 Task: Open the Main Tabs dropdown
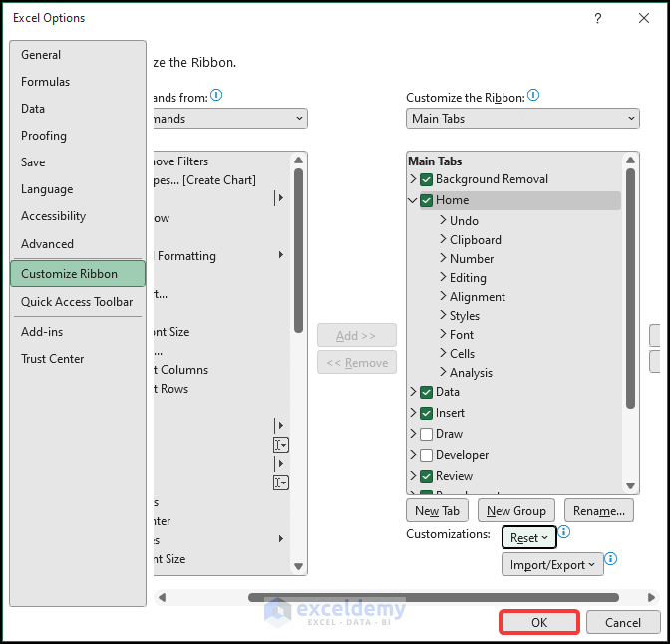522,119
